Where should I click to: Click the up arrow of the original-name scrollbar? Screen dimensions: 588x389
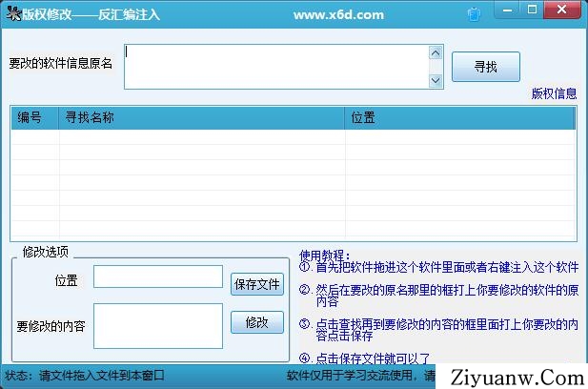coord(436,53)
